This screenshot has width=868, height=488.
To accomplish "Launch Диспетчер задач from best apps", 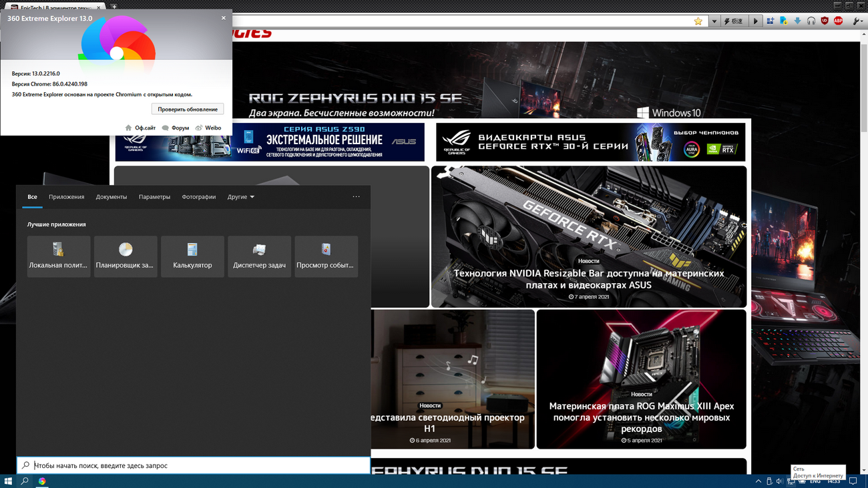I will coord(259,256).
